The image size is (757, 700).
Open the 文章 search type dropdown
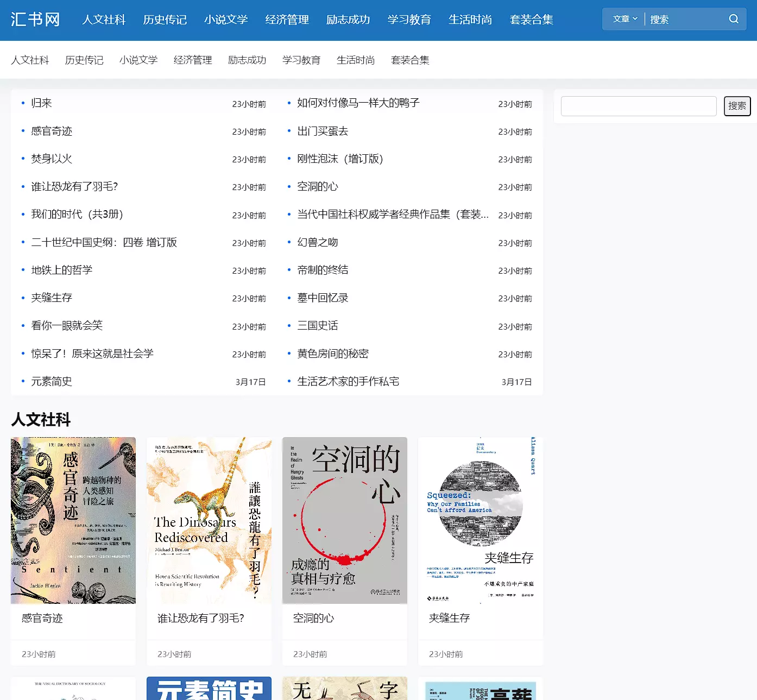[x=624, y=19]
